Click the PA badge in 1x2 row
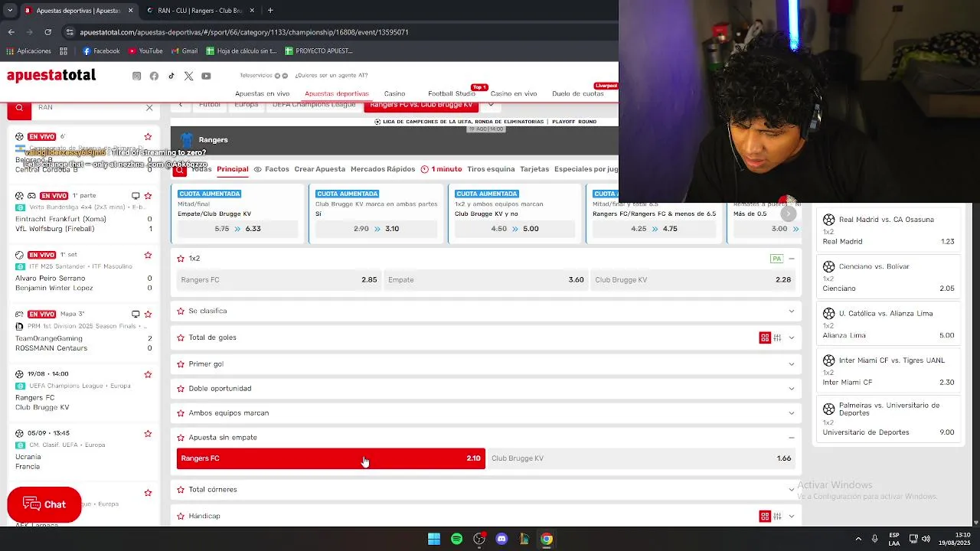980x551 pixels. click(x=776, y=259)
